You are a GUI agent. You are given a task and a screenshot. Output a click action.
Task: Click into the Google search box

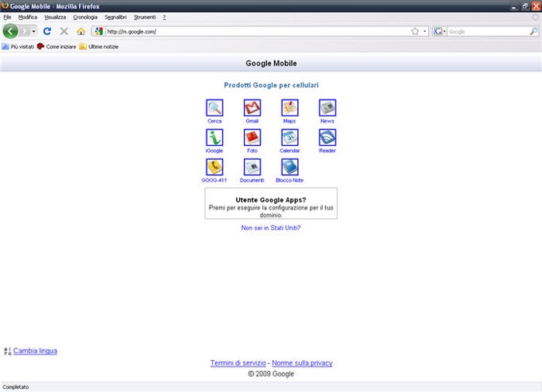pos(488,31)
